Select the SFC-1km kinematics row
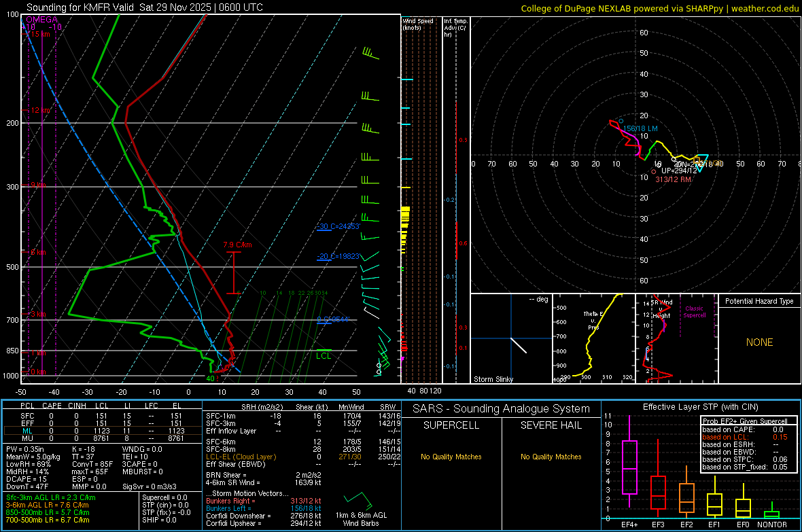This screenshot has width=802, height=532. (303, 416)
